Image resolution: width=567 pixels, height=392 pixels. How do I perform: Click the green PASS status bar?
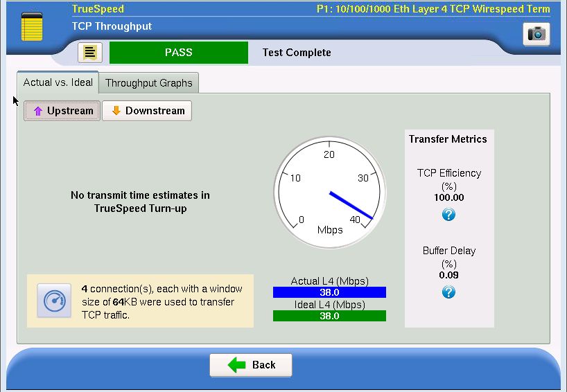(179, 53)
